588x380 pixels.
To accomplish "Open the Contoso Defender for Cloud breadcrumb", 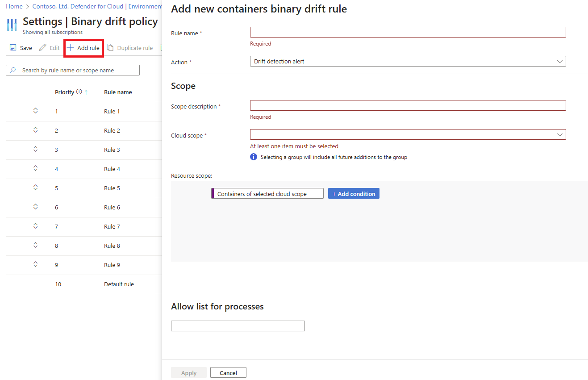I will 97,7.
